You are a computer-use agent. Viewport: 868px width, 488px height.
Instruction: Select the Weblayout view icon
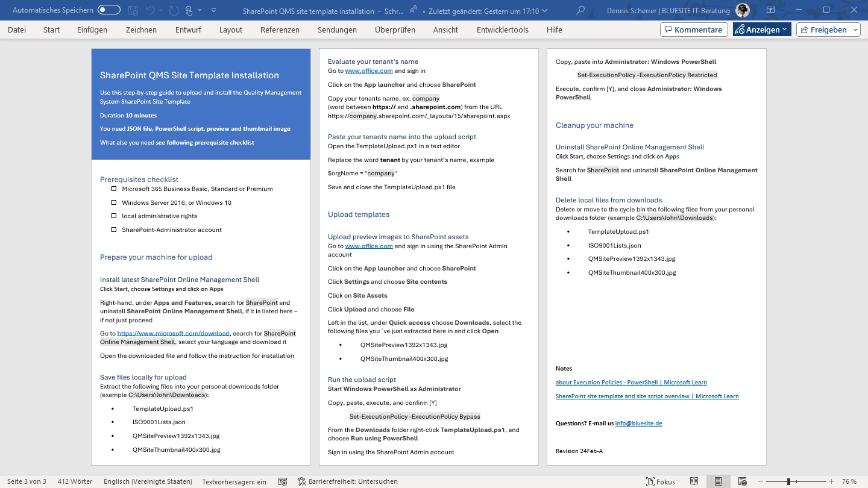click(x=743, y=481)
